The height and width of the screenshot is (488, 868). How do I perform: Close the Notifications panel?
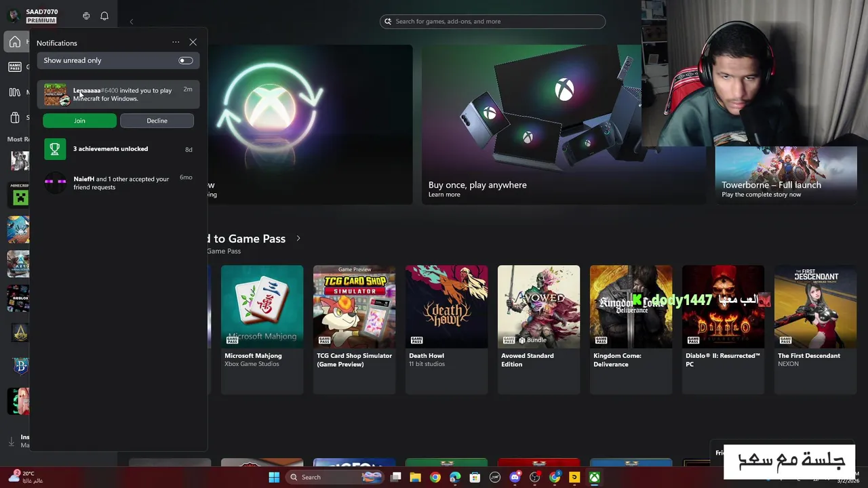193,43
